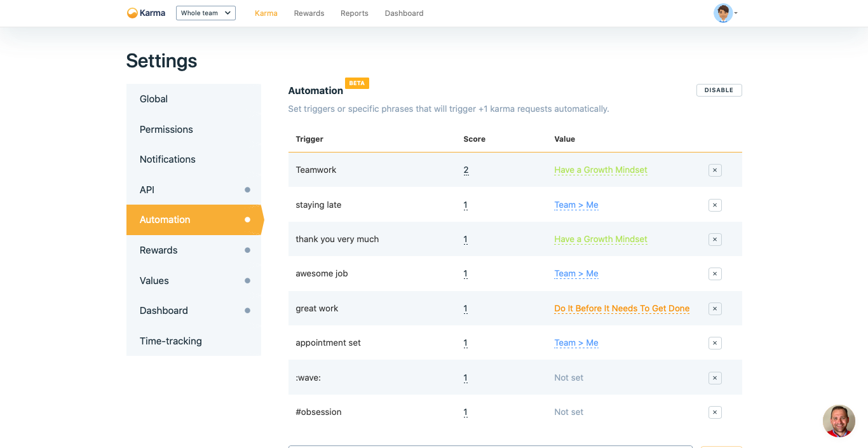The height and width of the screenshot is (448, 868).
Task: Click the great work trigger text
Action: pos(317,309)
